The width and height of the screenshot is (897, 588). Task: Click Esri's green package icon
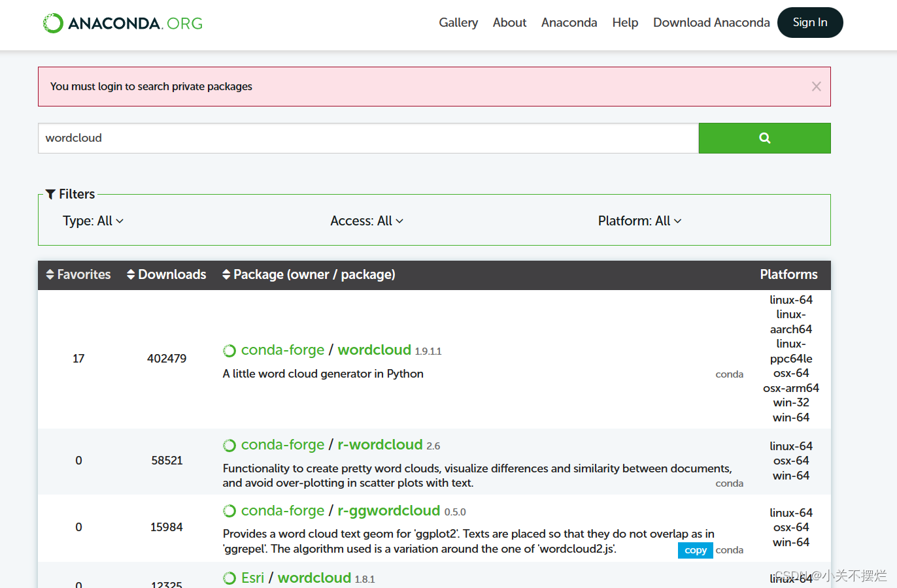click(x=229, y=578)
